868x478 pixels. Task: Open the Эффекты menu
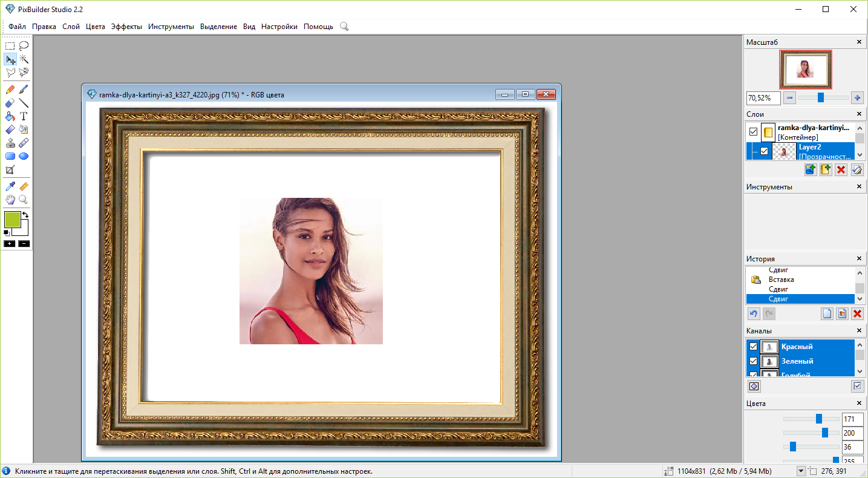126,27
